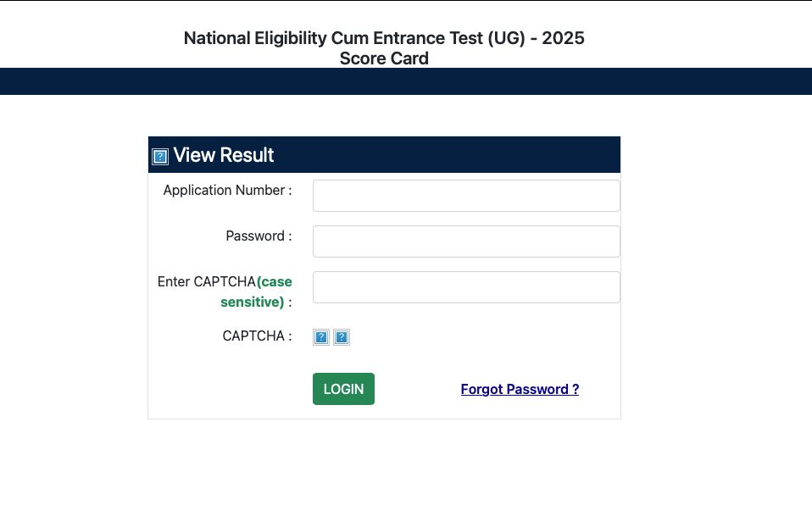
Task: Click the CAPTCHA : label beside the images
Action: pos(258,336)
